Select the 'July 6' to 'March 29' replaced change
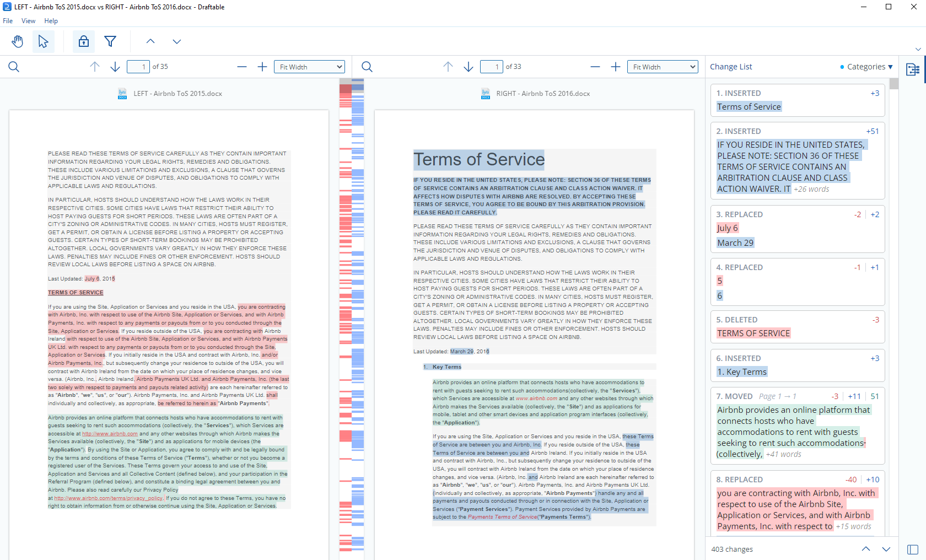926x560 pixels. pyautogui.click(x=797, y=229)
